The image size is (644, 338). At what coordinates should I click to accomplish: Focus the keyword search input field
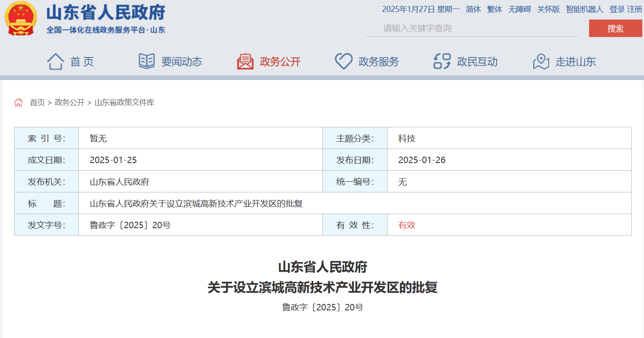click(472, 28)
